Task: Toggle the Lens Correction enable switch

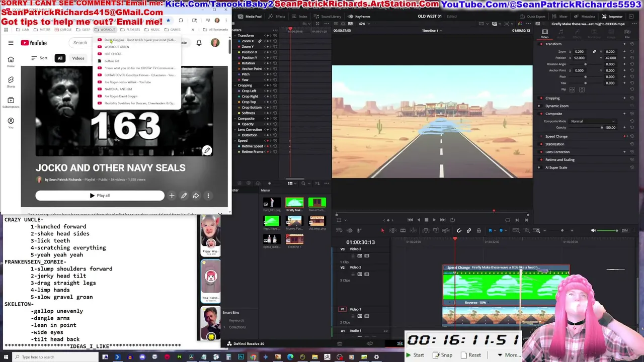Action: tap(541, 152)
